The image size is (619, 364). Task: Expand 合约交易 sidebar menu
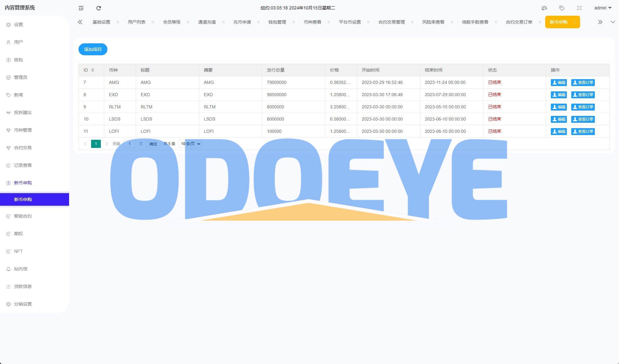(x=35, y=148)
